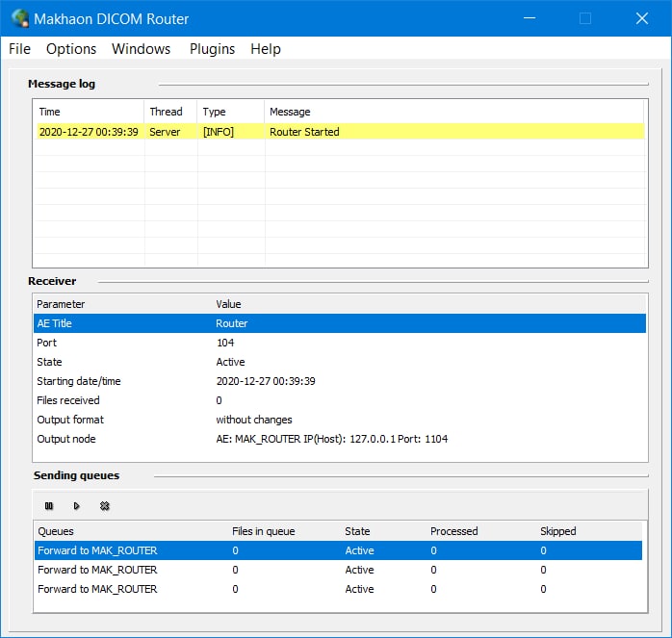Select the 'Starting date/time' row
Viewport: 672px width, 638px height.
click(x=340, y=381)
